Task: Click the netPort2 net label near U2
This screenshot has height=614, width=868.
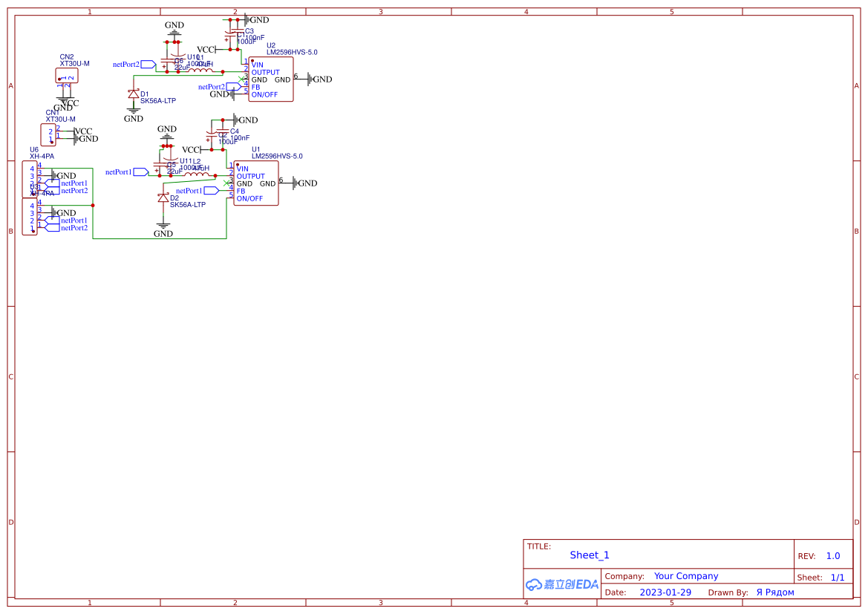Action: 212,87
